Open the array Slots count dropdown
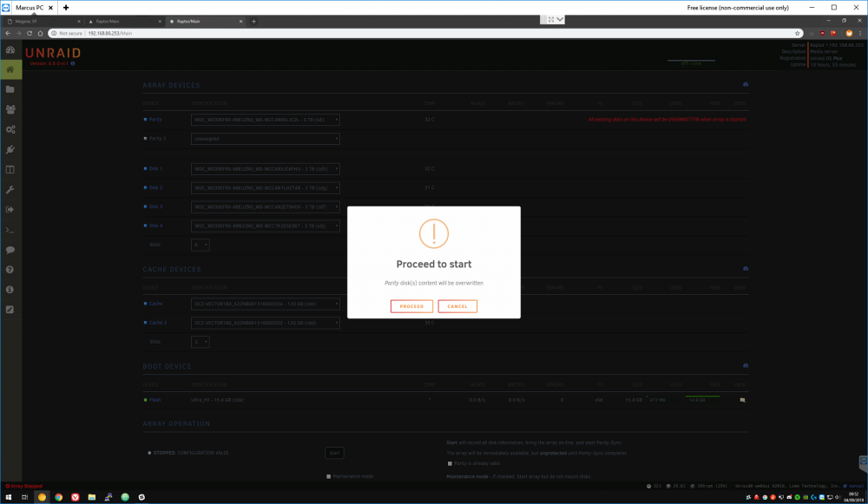 tap(200, 245)
